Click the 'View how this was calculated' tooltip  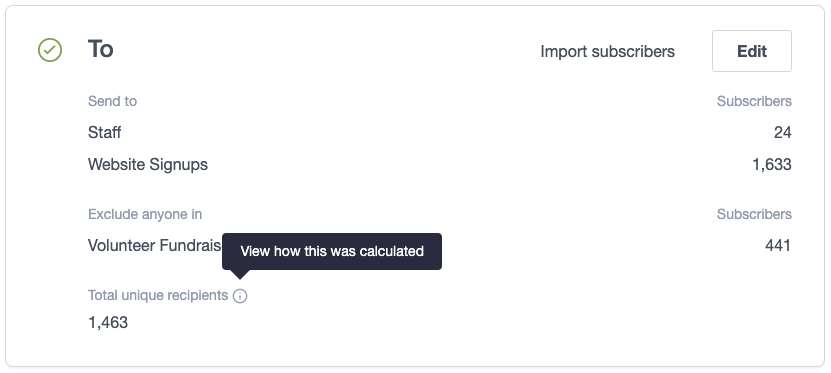(332, 251)
